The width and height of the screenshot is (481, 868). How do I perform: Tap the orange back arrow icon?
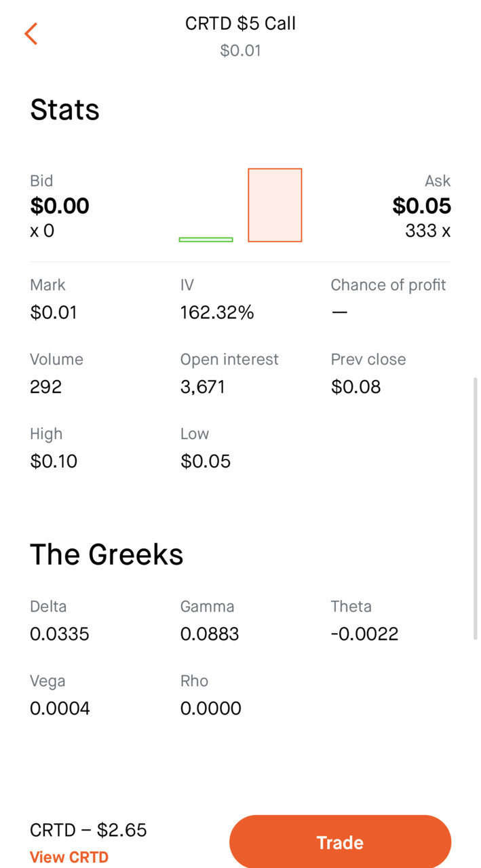pyautogui.click(x=31, y=33)
